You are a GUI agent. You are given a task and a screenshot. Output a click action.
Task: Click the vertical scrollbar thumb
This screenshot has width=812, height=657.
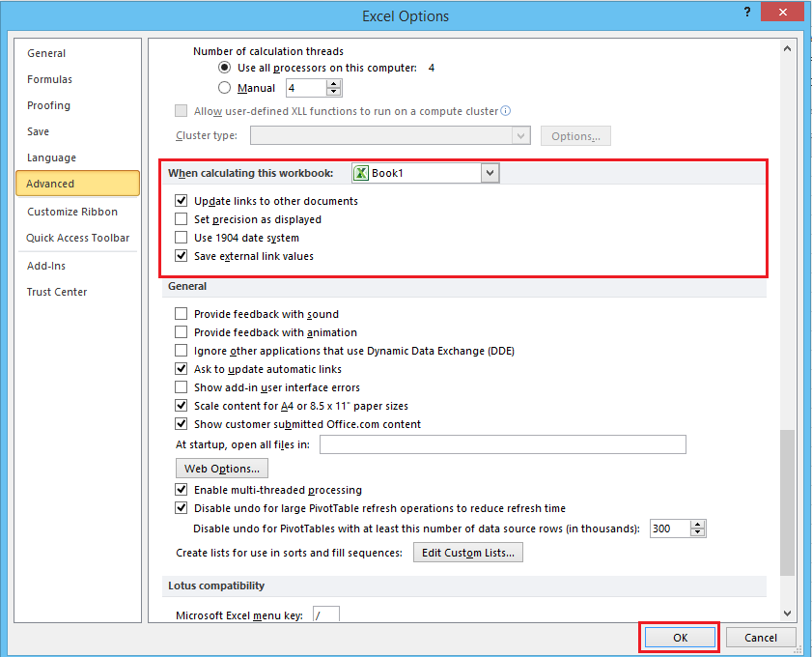tap(787, 502)
